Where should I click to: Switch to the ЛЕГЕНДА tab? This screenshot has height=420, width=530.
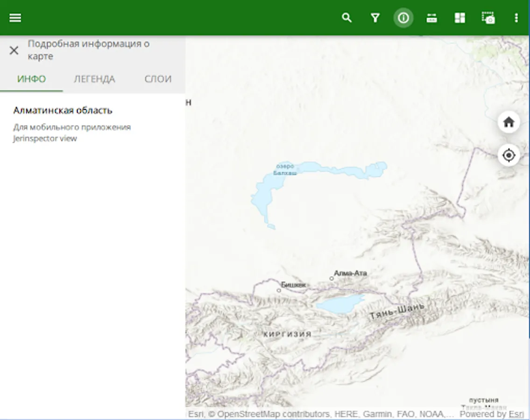[x=94, y=79]
